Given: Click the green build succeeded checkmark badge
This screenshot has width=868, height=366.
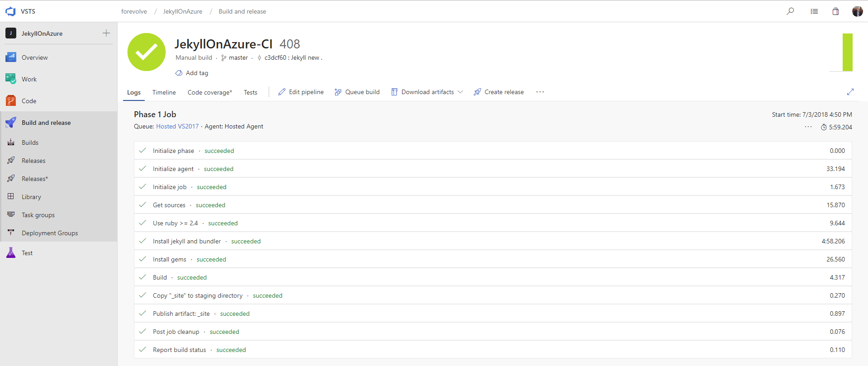Looking at the screenshot, I should tap(147, 52).
